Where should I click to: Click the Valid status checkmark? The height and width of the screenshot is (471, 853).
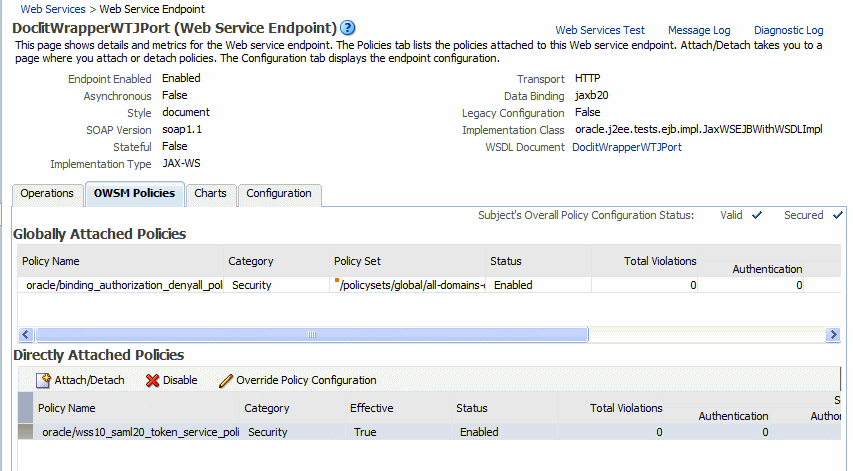click(x=757, y=215)
